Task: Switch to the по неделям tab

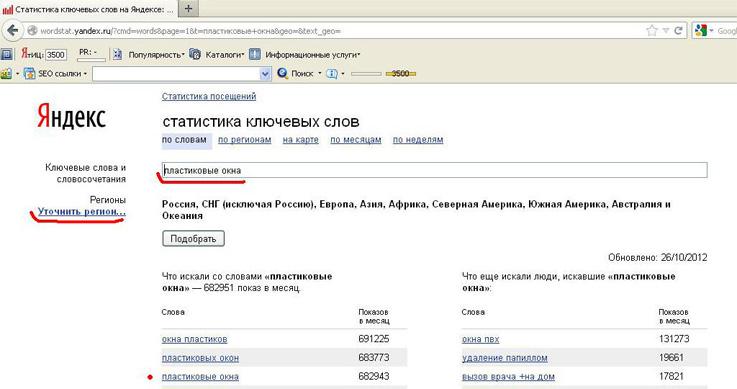Action: click(x=418, y=140)
